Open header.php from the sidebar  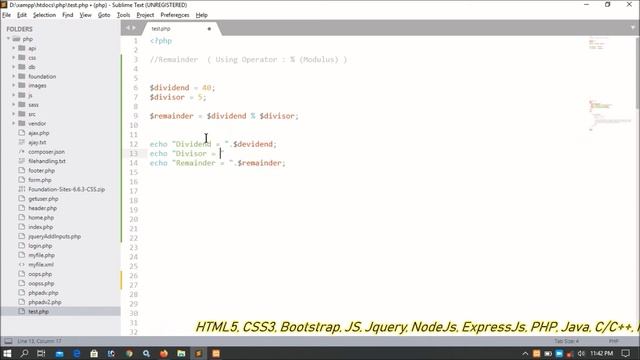pyautogui.click(x=42, y=208)
